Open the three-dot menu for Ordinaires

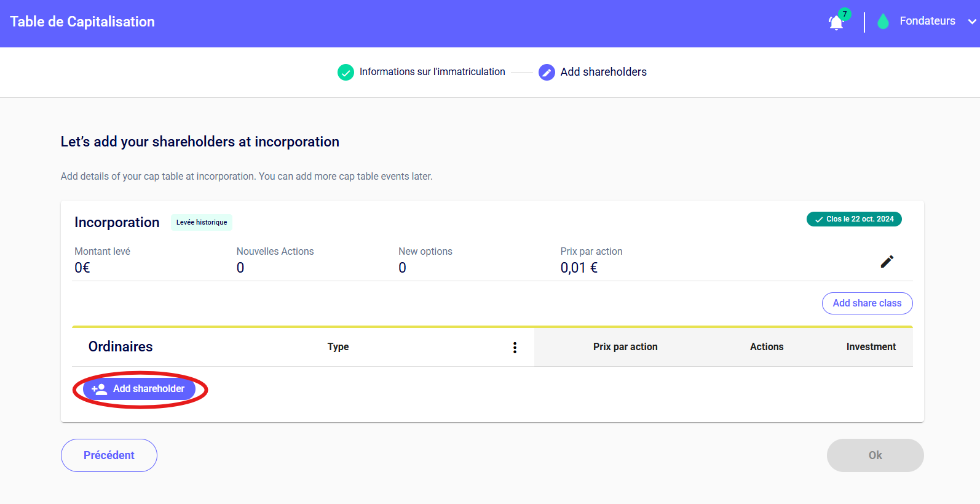(x=515, y=348)
